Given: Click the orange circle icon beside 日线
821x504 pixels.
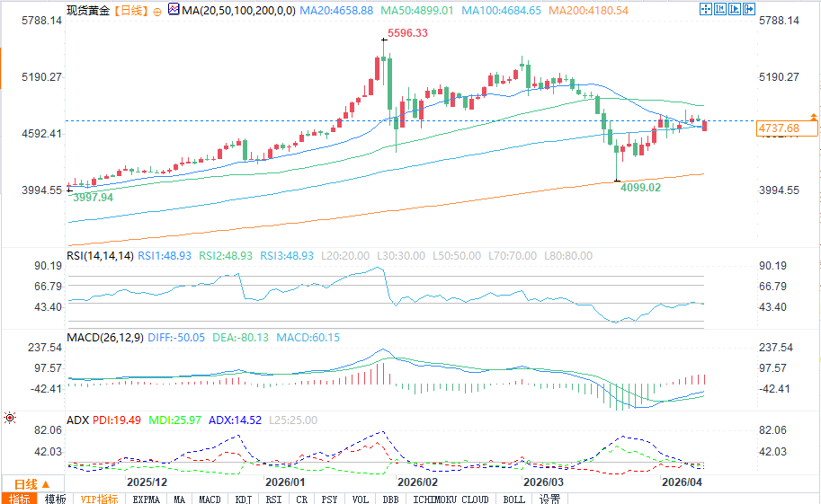Looking at the screenshot, I should [157, 12].
